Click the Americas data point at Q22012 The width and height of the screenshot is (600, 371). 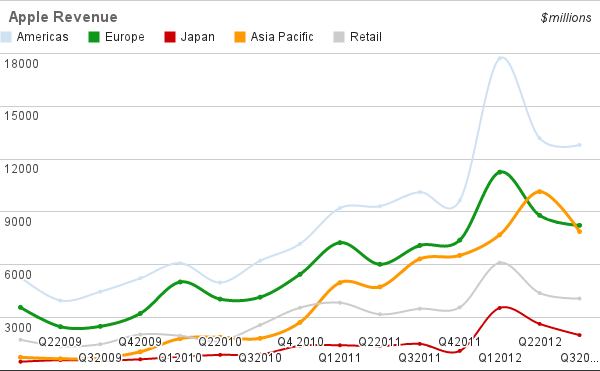click(540, 138)
